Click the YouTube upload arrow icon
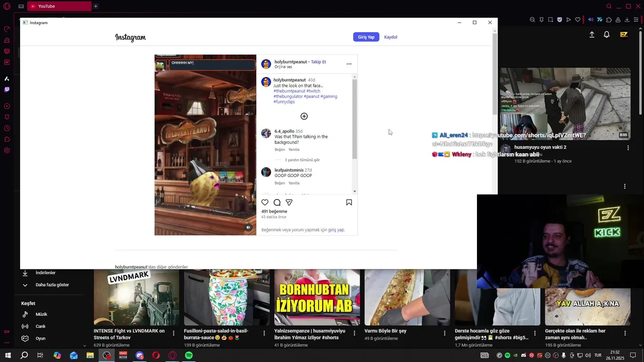 [592, 34]
